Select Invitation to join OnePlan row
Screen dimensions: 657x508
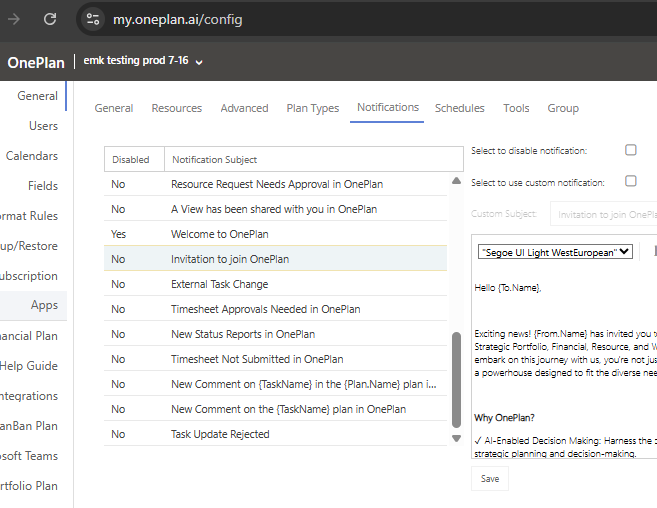(x=275, y=259)
